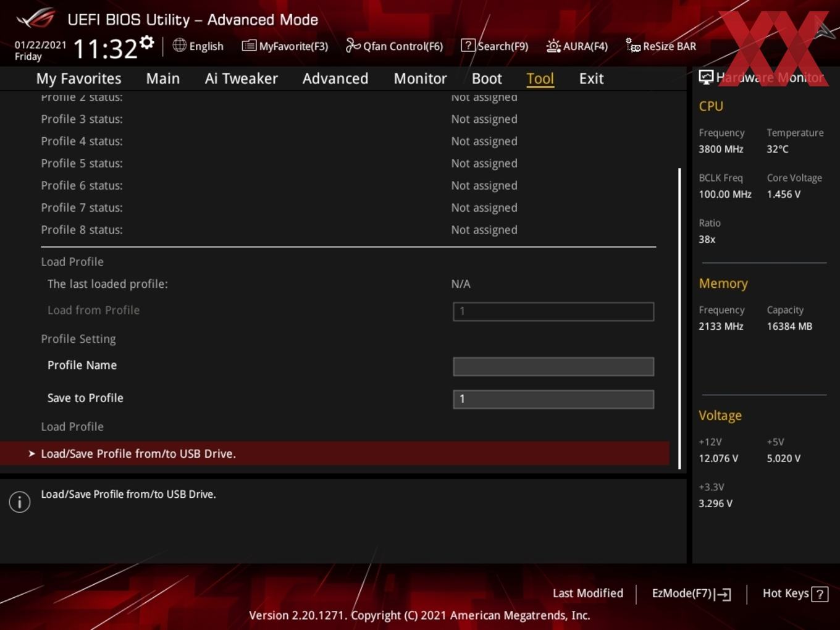This screenshot has width=840, height=630.
Task: Open the Exit tab
Action: coord(591,78)
